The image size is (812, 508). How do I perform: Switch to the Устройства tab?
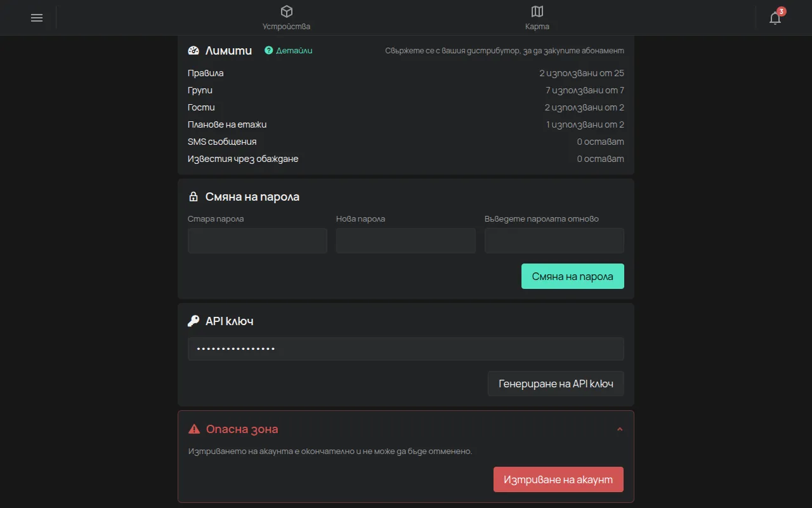287,18
